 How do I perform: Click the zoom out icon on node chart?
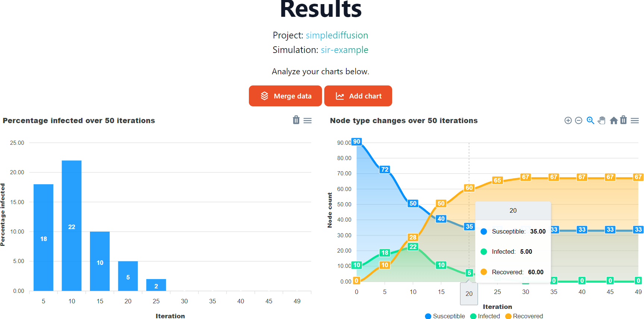(x=579, y=121)
